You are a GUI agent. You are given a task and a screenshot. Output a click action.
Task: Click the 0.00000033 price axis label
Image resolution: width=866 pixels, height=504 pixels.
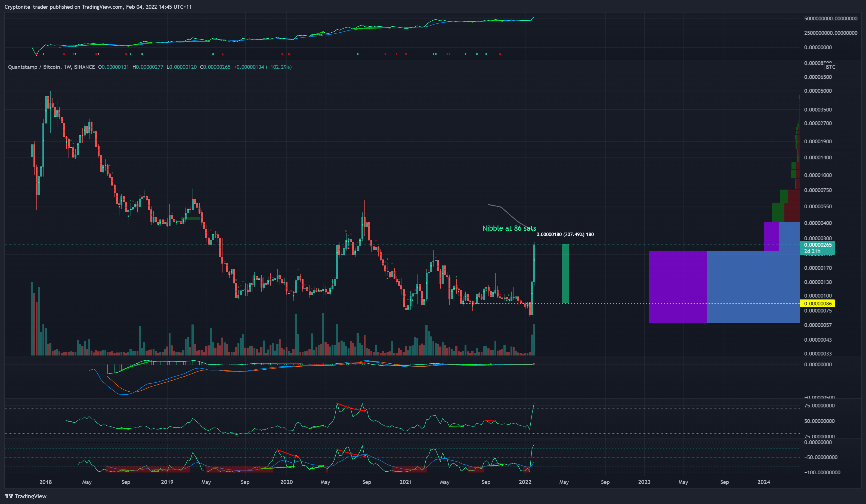coord(818,354)
